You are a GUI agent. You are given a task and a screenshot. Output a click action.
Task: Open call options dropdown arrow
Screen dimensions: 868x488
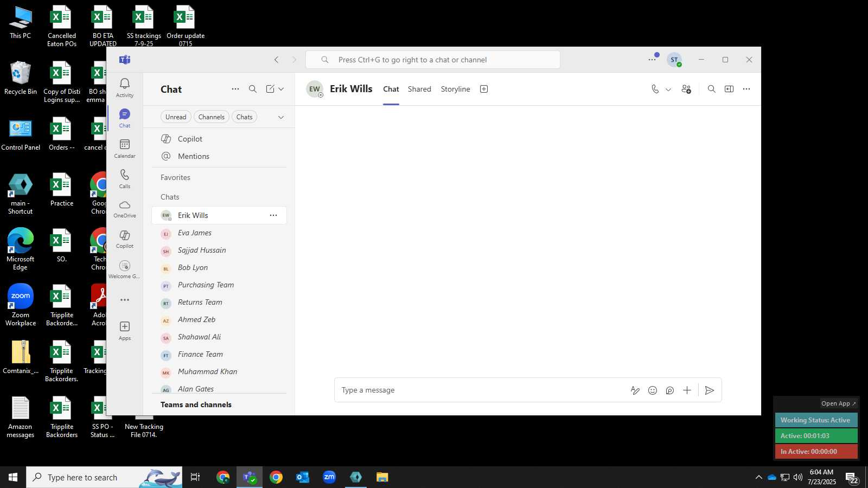click(x=668, y=89)
